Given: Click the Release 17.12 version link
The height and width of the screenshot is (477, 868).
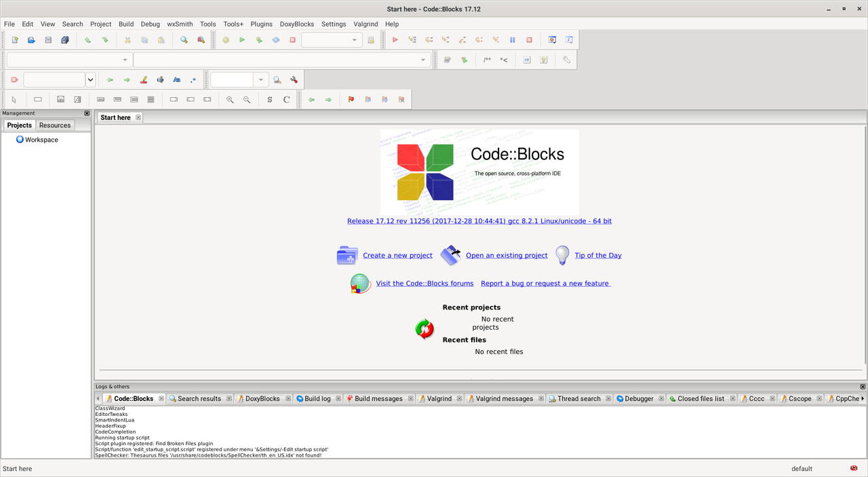Looking at the screenshot, I should tap(479, 221).
